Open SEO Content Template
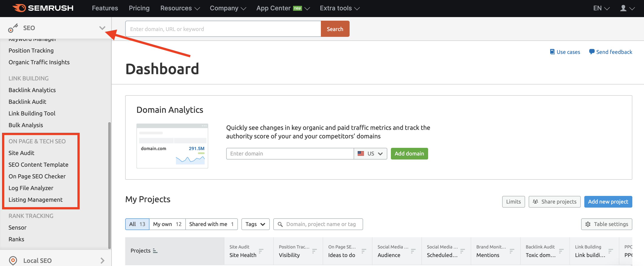The width and height of the screenshot is (644, 266). pyautogui.click(x=38, y=165)
